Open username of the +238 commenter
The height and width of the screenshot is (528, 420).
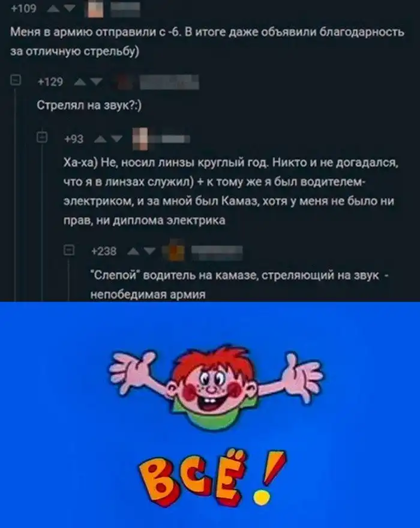click(x=217, y=252)
